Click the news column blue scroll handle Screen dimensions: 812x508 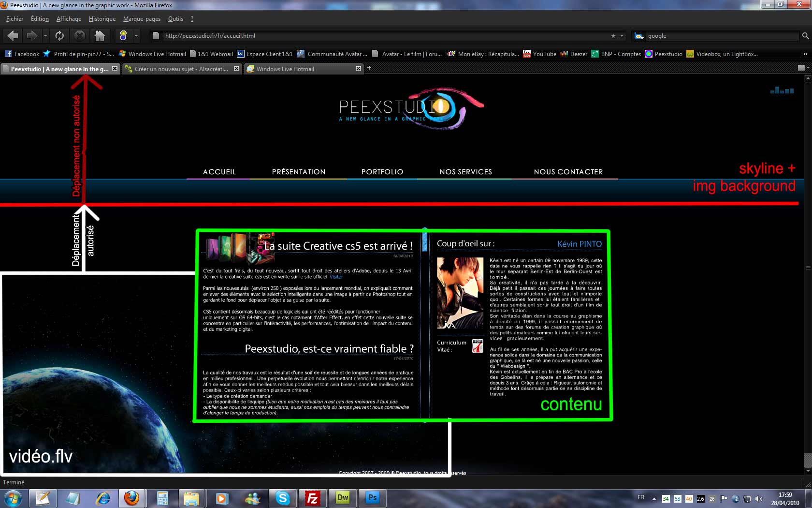click(425, 241)
